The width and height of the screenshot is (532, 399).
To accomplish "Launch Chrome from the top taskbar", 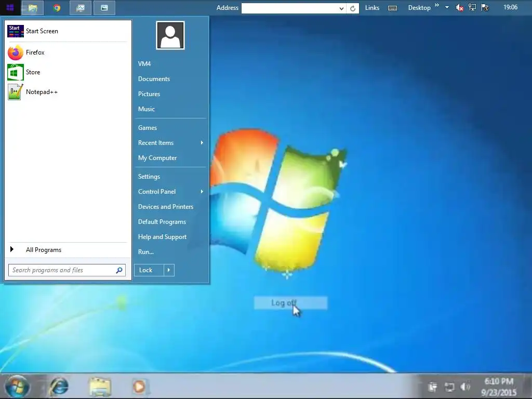I will click(57, 8).
